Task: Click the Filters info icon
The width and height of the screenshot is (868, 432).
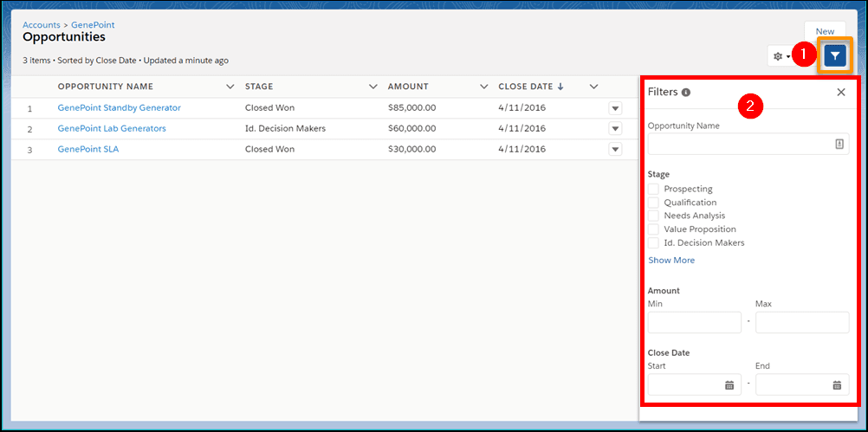Action: pos(686,92)
